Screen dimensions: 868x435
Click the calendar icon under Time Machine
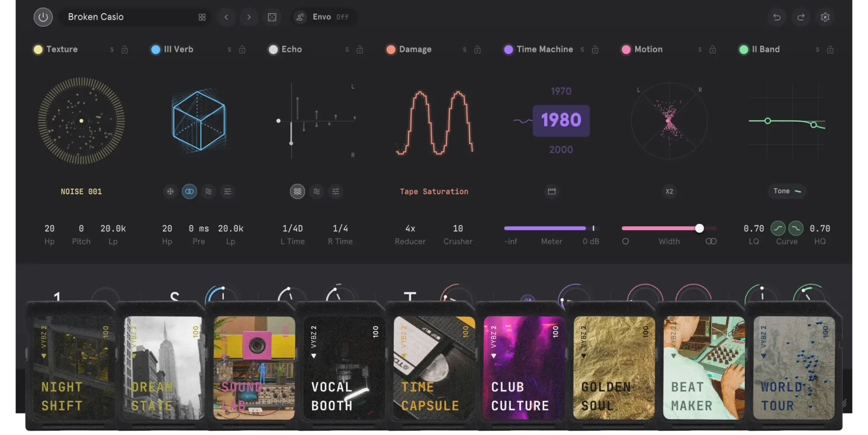[x=552, y=192]
